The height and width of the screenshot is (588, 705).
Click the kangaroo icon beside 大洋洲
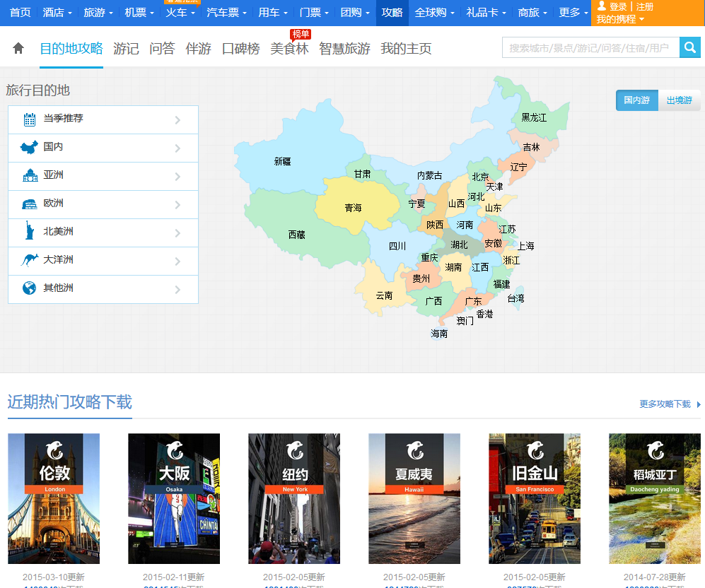[x=30, y=259]
